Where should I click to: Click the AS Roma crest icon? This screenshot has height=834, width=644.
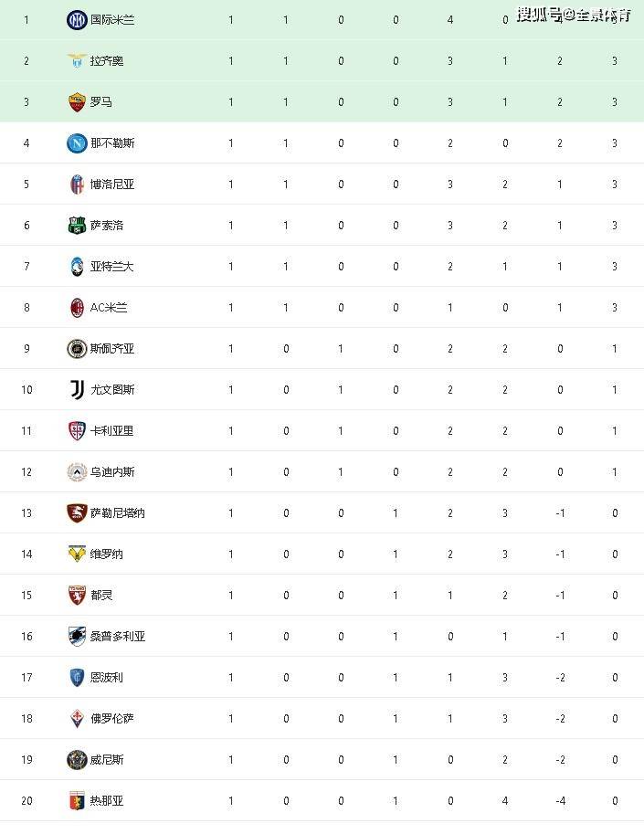(x=77, y=102)
